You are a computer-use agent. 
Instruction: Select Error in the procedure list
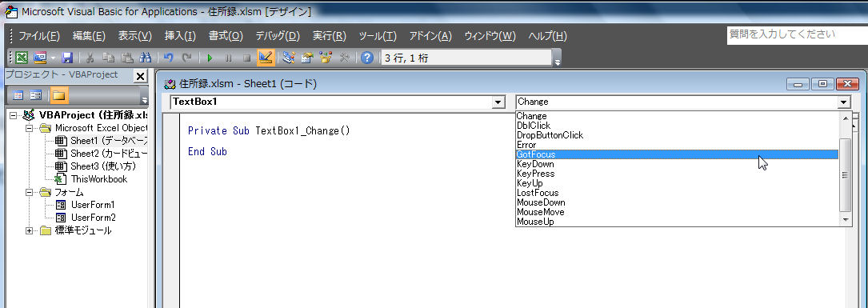coord(677,145)
